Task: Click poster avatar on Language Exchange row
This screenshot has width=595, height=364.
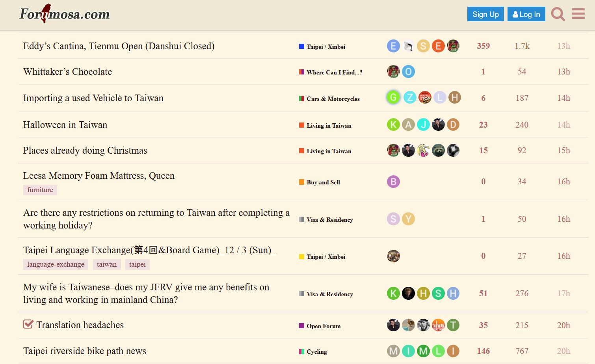Action: (393, 256)
